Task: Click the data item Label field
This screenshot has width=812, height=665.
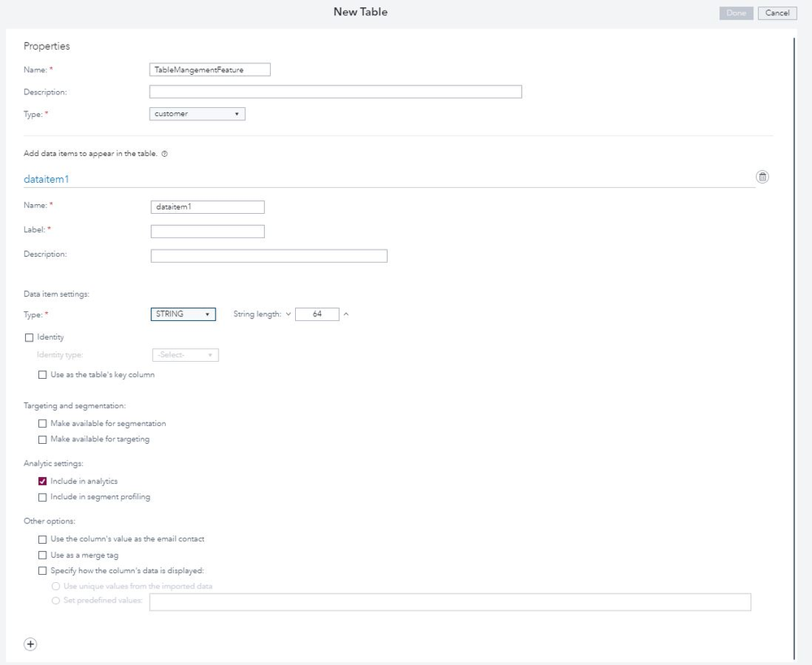Action: [207, 232]
